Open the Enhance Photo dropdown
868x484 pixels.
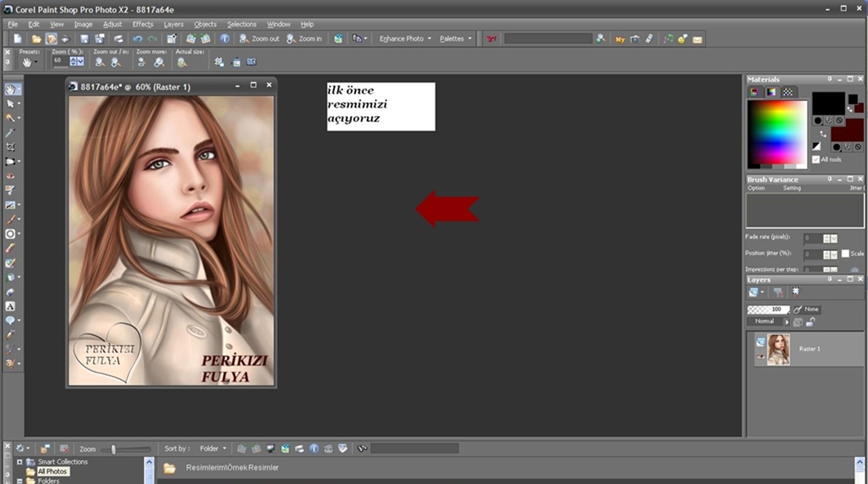(x=405, y=39)
